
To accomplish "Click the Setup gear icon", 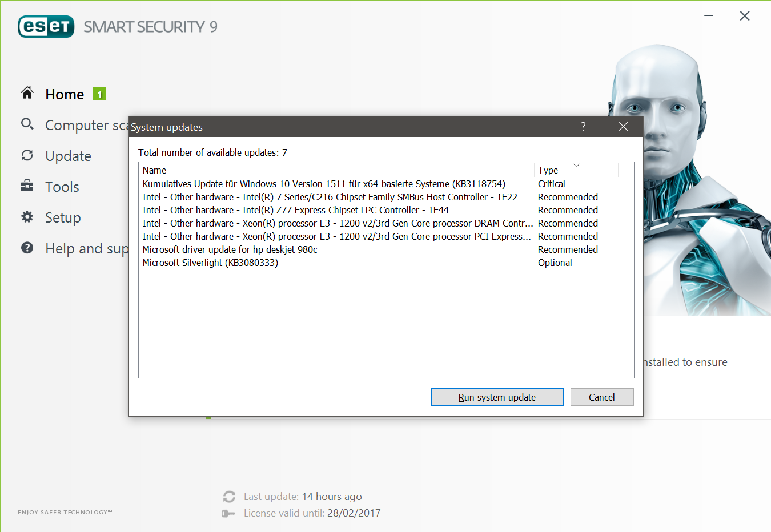I will click(27, 217).
